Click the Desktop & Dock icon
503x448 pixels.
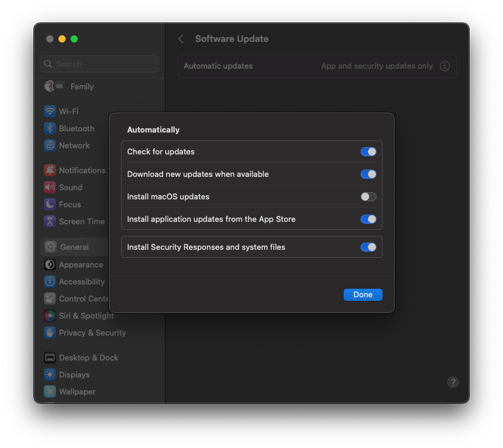[50, 357]
